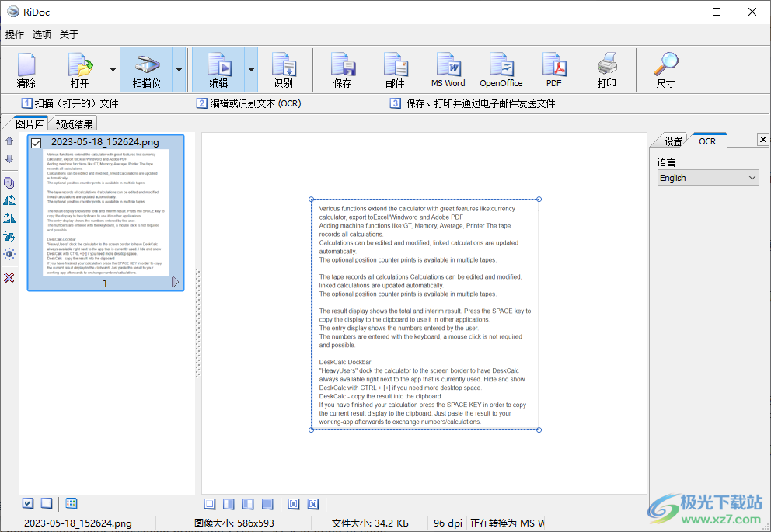Click the fit-to-window view icon
The height and width of the screenshot is (532, 771).
tap(294, 504)
